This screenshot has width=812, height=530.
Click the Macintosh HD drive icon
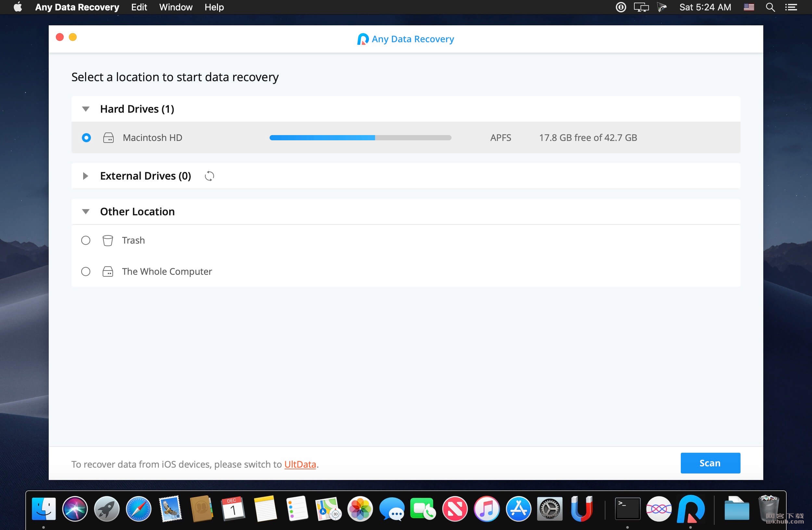[108, 137]
